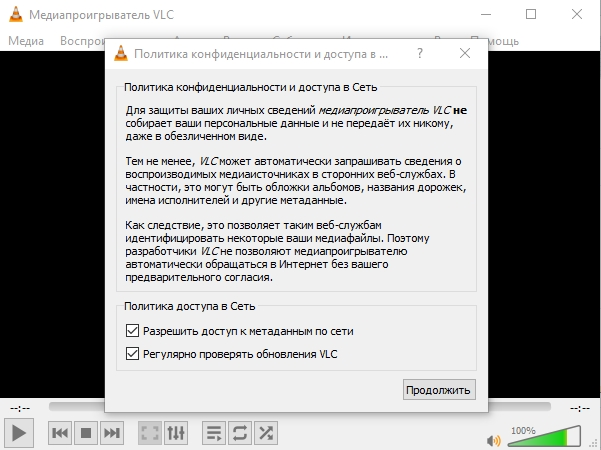Toggle shuffle random playback icon
Image resolution: width=601 pixels, height=450 pixels.
click(x=266, y=433)
